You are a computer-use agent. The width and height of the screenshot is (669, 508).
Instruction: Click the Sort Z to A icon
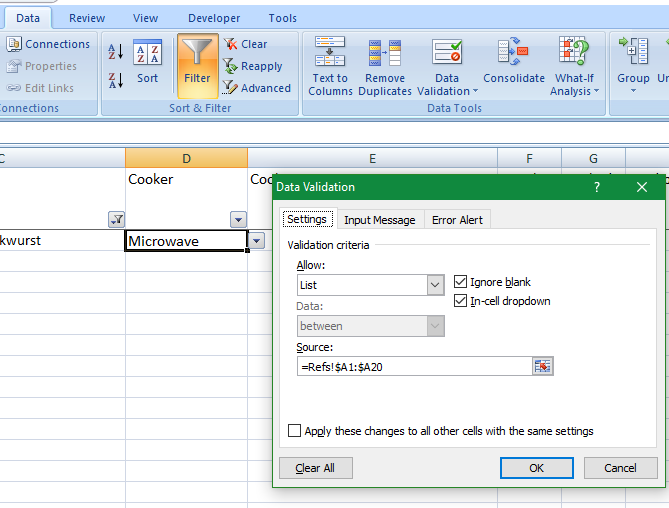115,80
